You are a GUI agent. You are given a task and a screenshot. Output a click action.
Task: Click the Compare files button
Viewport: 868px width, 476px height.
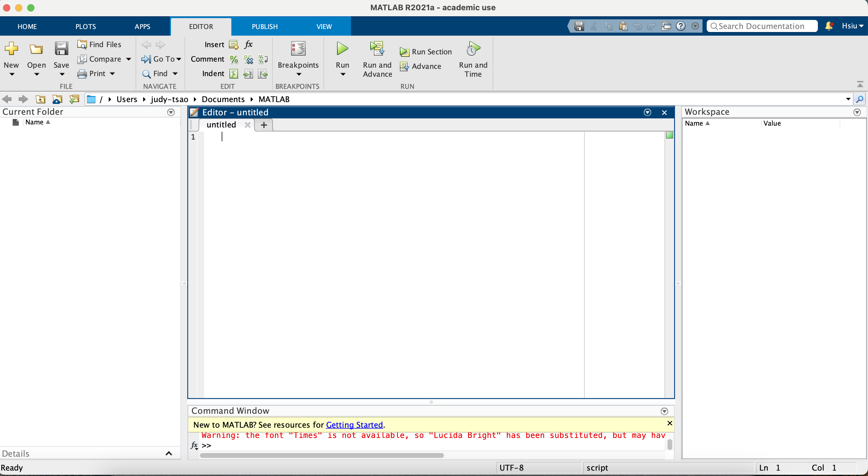[99, 59]
